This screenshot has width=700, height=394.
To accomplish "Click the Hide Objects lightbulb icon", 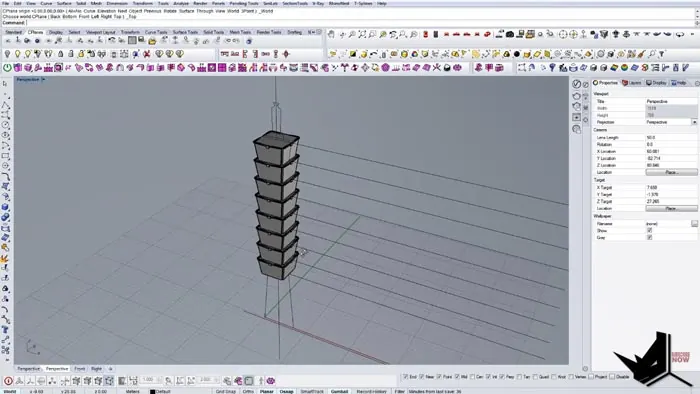I will [7, 54].
